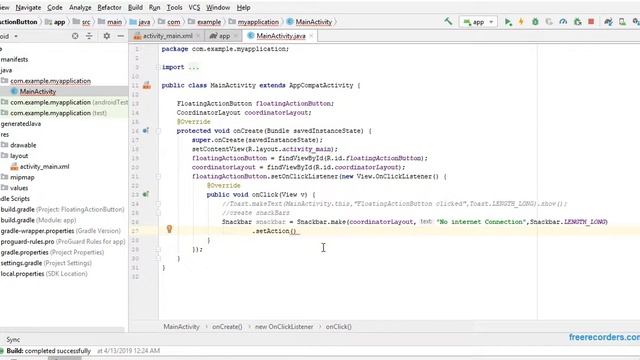This screenshot has height=360, width=640.
Task: Click Attach Debugger to Android Process icon
Action: click(x=577, y=22)
